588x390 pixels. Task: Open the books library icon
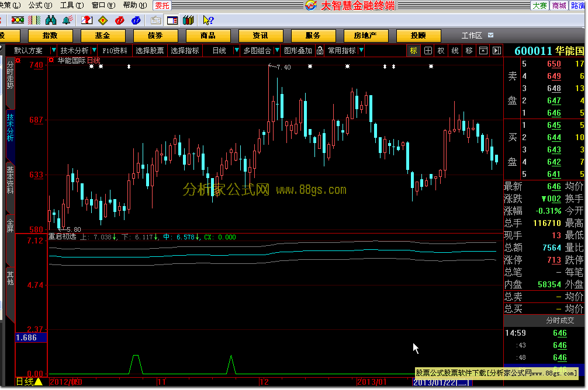tap(188, 20)
